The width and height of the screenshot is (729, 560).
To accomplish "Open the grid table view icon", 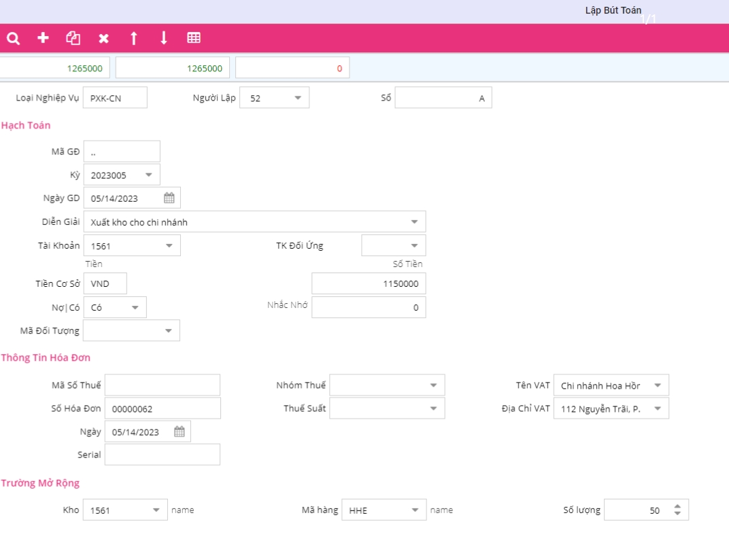I will pos(194,38).
